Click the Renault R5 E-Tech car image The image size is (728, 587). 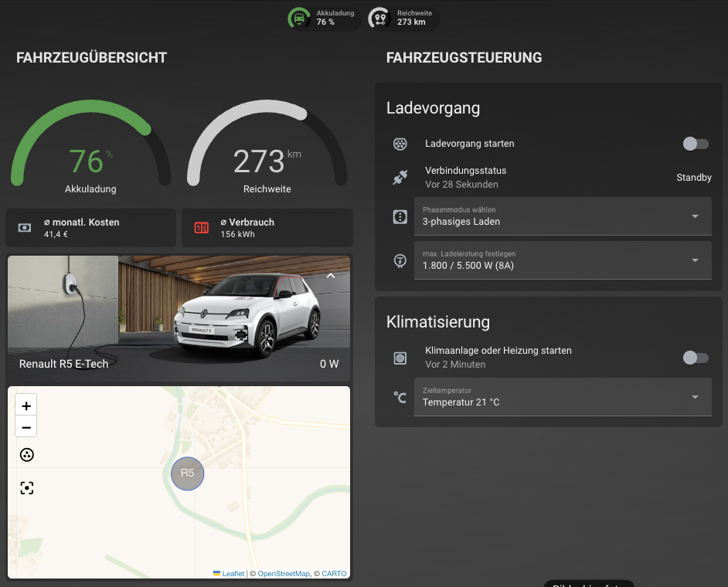[x=179, y=318]
